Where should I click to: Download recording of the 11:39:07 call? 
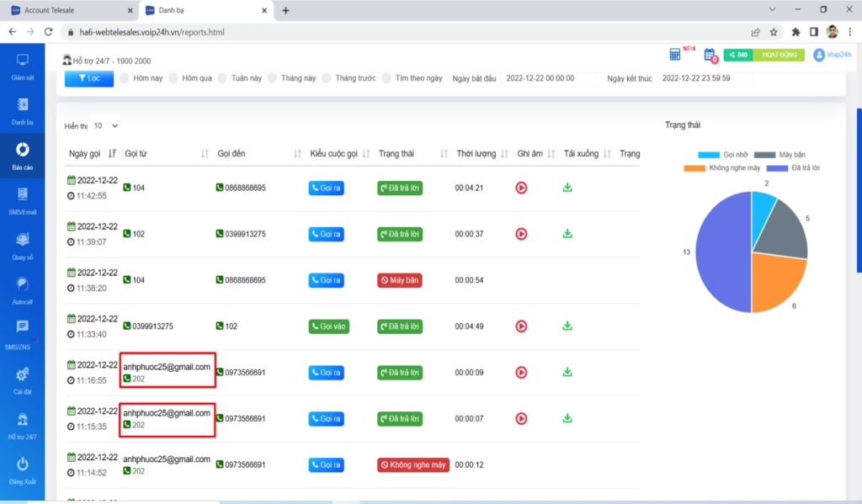click(x=567, y=233)
